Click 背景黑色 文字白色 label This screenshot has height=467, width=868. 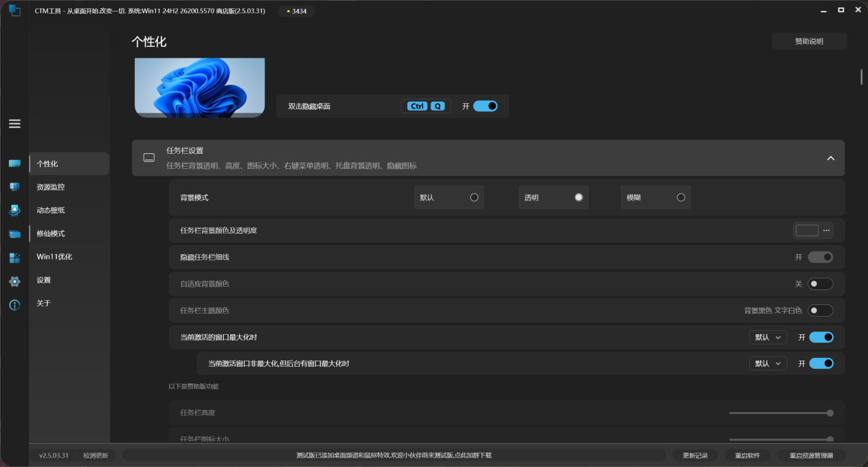point(773,310)
